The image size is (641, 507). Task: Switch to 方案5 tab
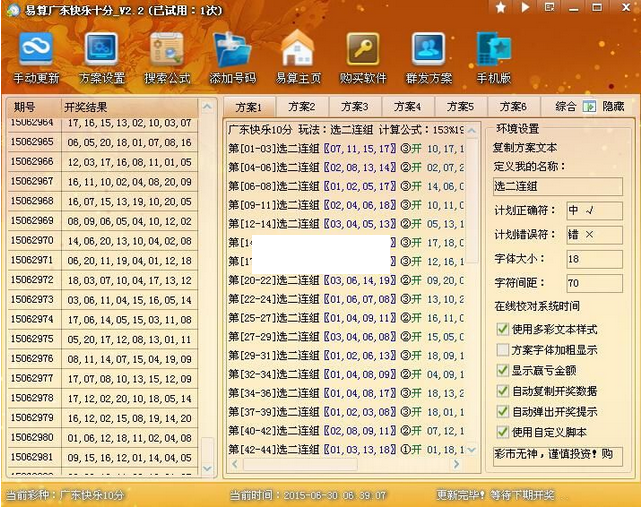coord(460,107)
